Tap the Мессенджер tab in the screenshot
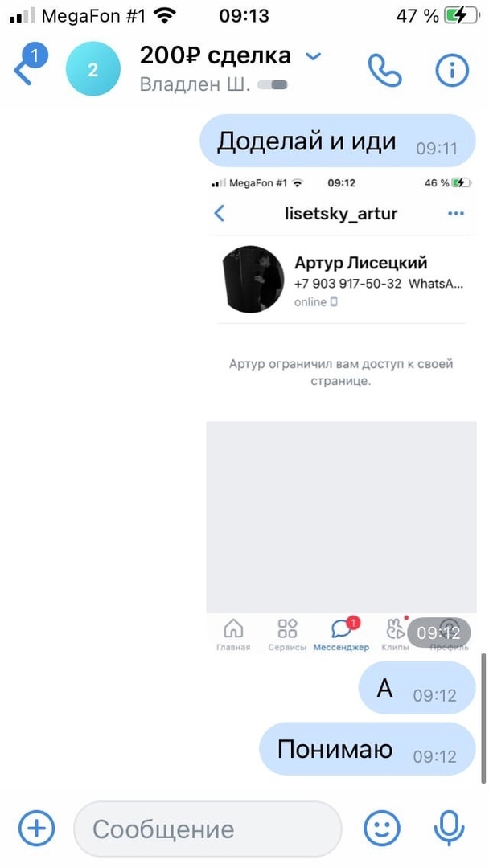The width and height of the screenshot is (489, 868). [341, 634]
